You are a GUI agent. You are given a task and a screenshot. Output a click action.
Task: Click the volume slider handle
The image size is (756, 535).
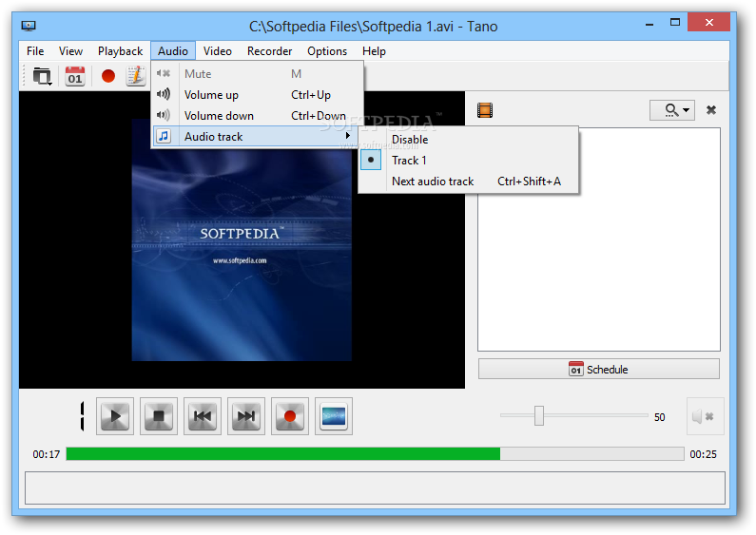(x=539, y=415)
